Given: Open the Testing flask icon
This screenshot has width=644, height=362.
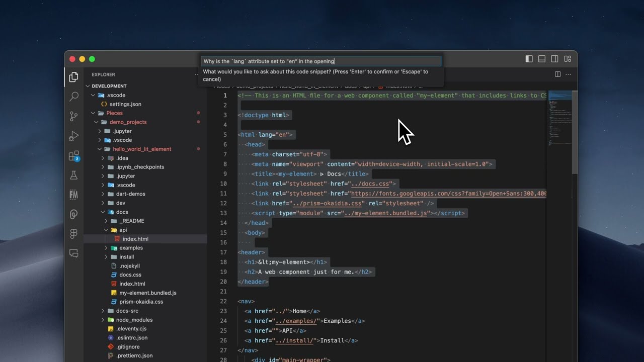Looking at the screenshot, I should point(74,175).
